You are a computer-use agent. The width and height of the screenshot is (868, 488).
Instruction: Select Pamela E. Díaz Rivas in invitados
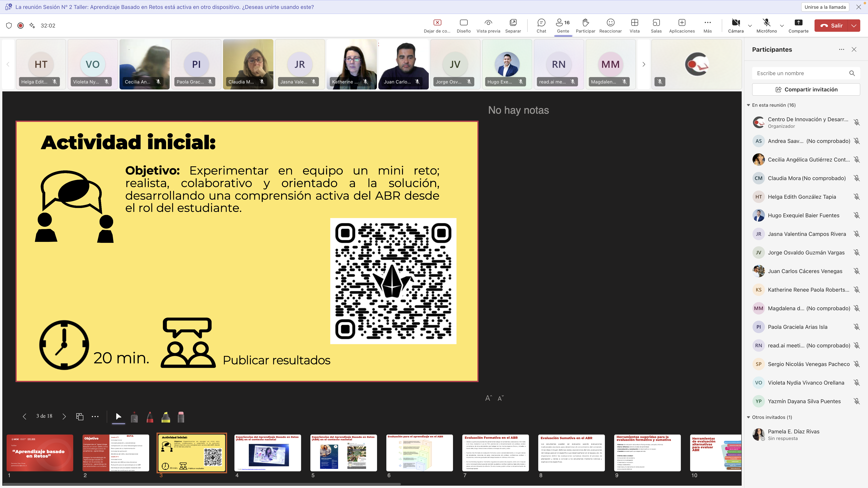point(806,434)
